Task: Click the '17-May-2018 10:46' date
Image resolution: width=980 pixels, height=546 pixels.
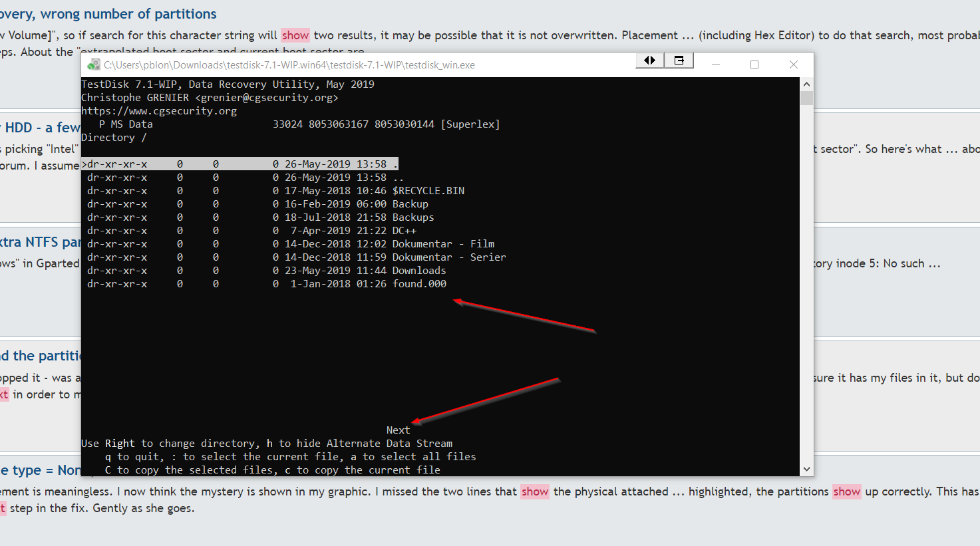Action: (335, 191)
